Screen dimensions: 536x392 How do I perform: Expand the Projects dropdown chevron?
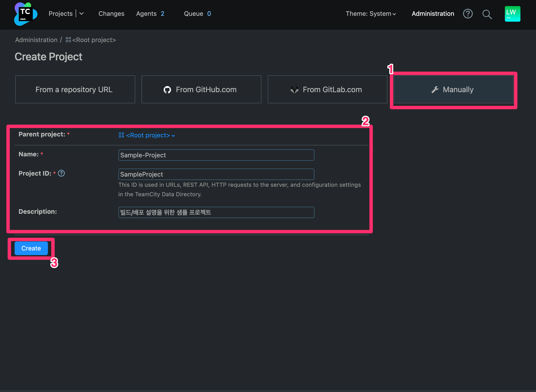(x=81, y=14)
